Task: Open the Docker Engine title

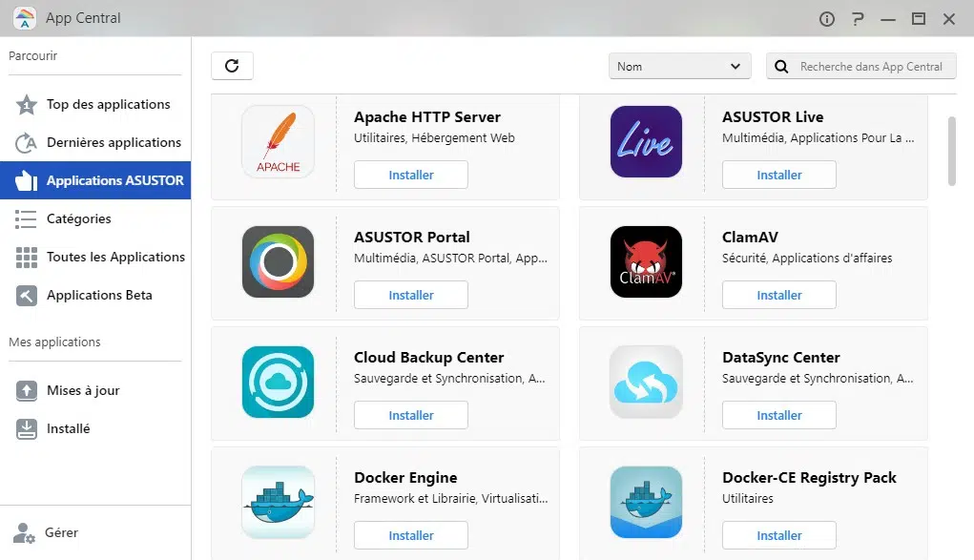Action: click(x=405, y=477)
